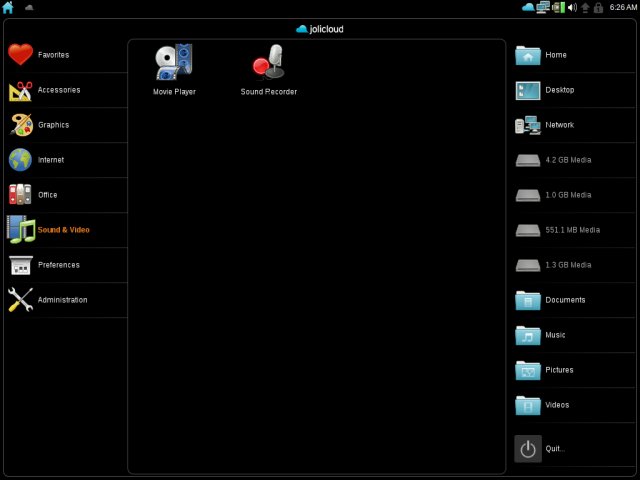Click the Network text link
The width and height of the screenshot is (640, 480).
[560, 125]
